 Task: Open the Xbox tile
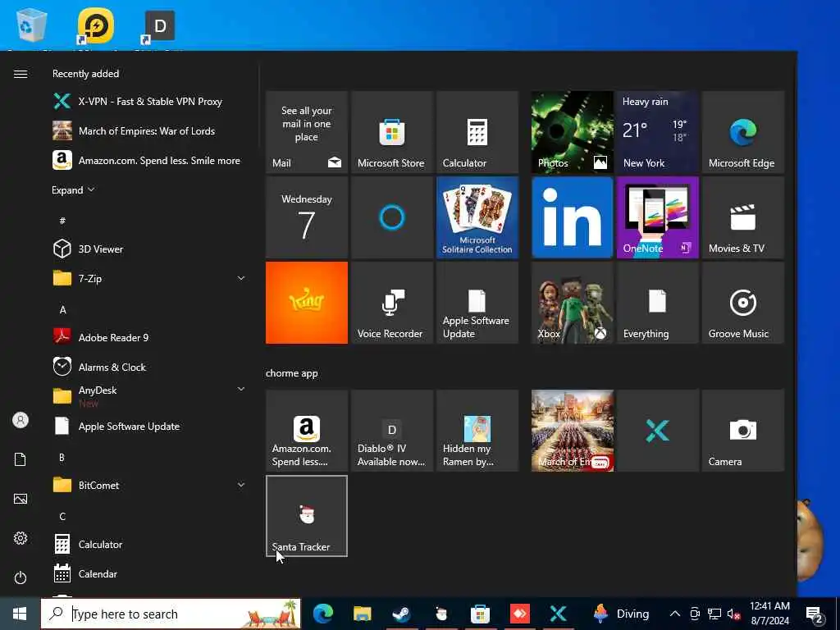tap(572, 303)
